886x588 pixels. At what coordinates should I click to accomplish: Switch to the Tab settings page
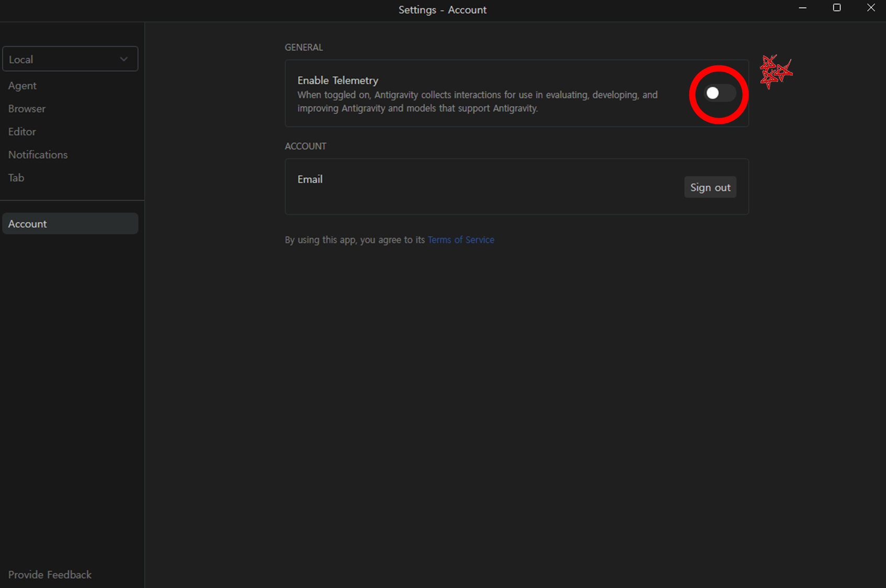coord(16,178)
